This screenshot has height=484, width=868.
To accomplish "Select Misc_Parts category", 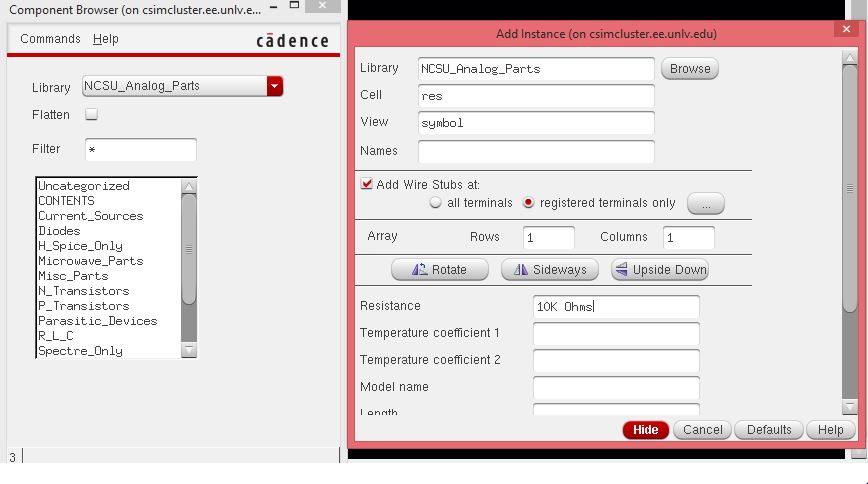I will pyautogui.click(x=73, y=276).
